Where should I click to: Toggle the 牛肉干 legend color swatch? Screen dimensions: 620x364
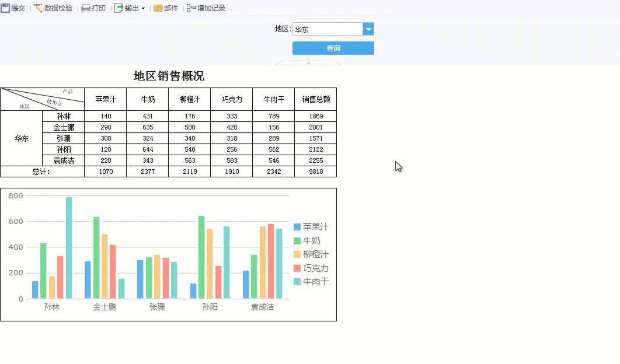pos(297,282)
